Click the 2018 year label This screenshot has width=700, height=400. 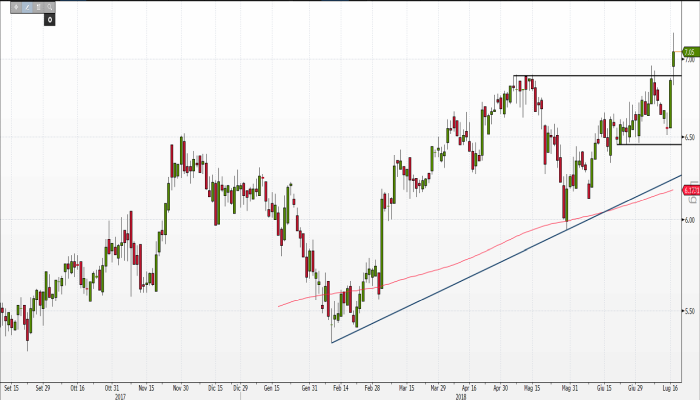click(460, 395)
